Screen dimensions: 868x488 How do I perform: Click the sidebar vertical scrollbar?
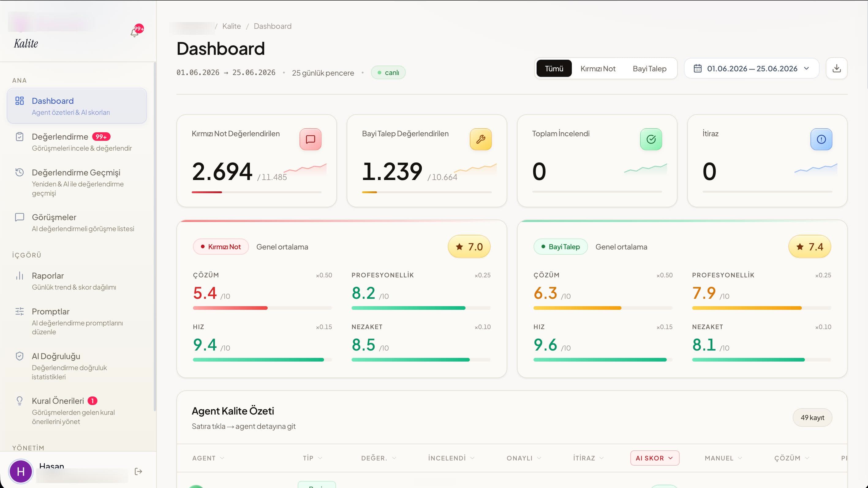(x=155, y=236)
